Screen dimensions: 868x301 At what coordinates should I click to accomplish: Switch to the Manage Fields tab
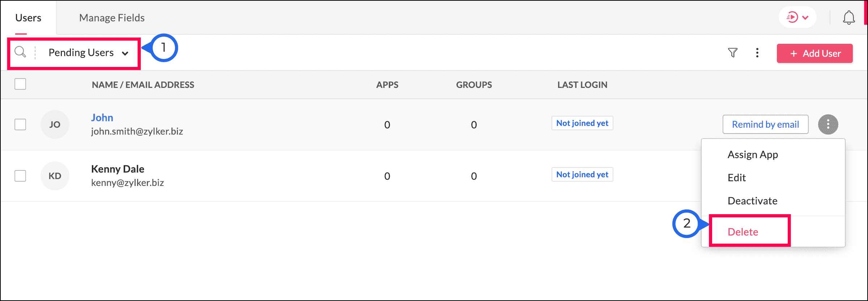[112, 18]
